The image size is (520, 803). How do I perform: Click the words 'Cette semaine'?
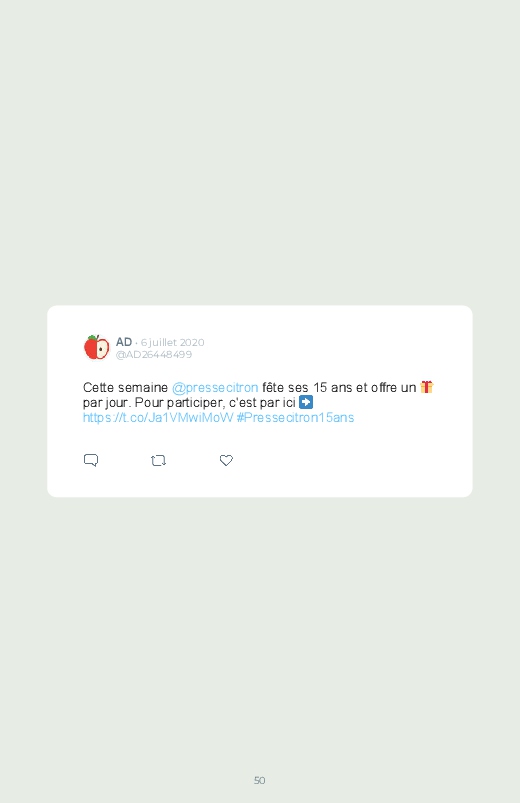coord(126,387)
